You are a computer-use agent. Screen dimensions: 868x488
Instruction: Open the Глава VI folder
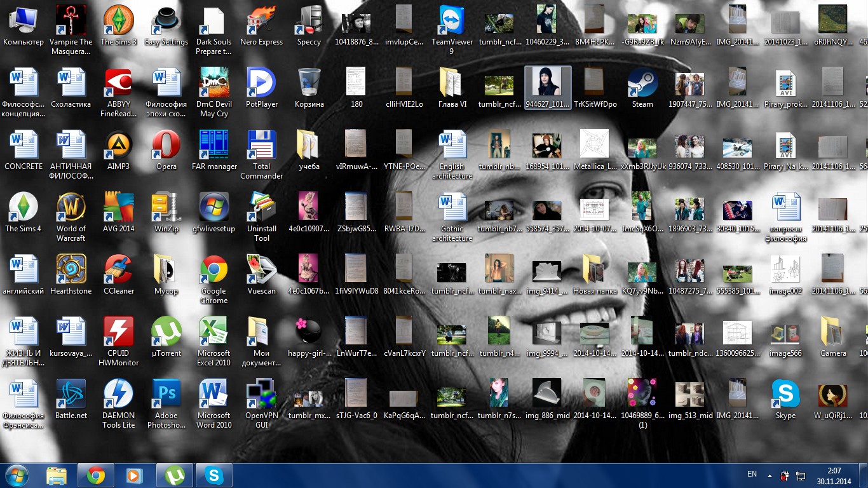coord(452,83)
